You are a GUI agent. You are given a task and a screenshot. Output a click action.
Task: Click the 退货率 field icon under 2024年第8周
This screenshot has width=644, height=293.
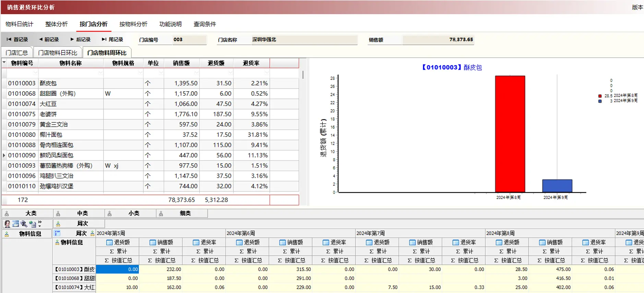pyautogui.click(x=585, y=243)
